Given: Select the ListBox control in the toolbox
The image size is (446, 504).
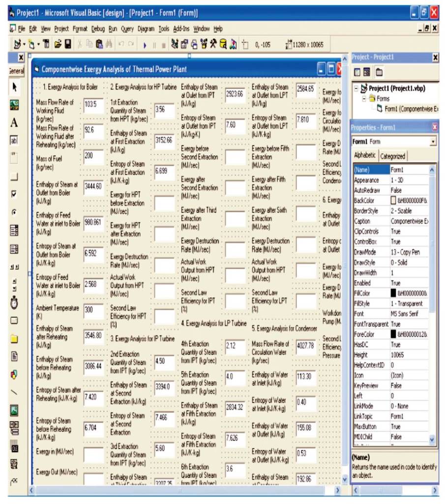Looking at the screenshot, I should 14,249.
